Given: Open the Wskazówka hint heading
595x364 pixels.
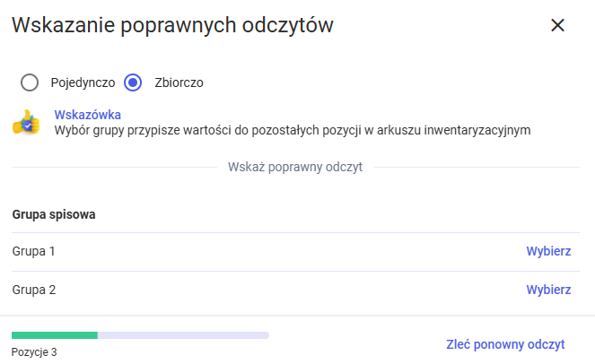Looking at the screenshot, I should pos(88,115).
